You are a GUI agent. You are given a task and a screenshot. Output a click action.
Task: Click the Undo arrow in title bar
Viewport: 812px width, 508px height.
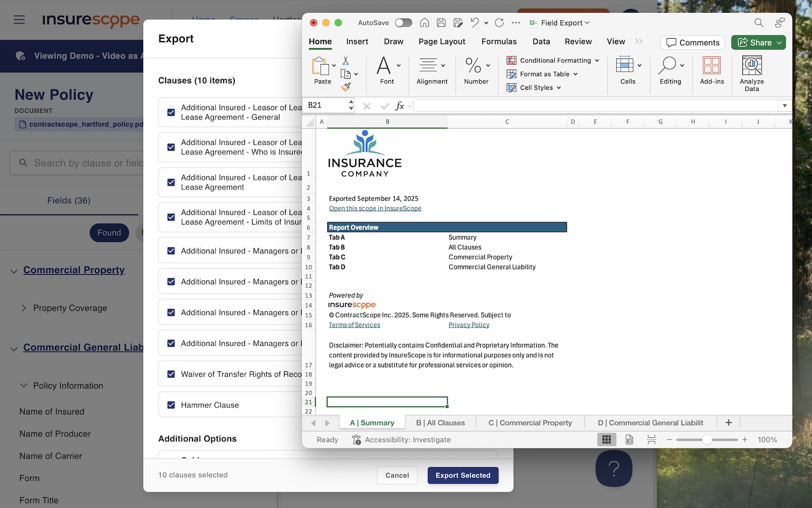pyautogui.click(x=475, y=22)
